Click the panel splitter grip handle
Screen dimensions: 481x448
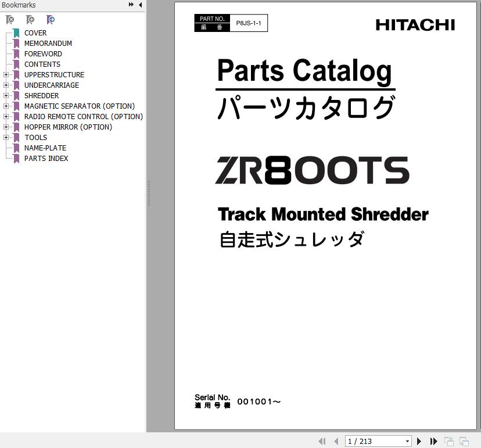tap(149, 193)
